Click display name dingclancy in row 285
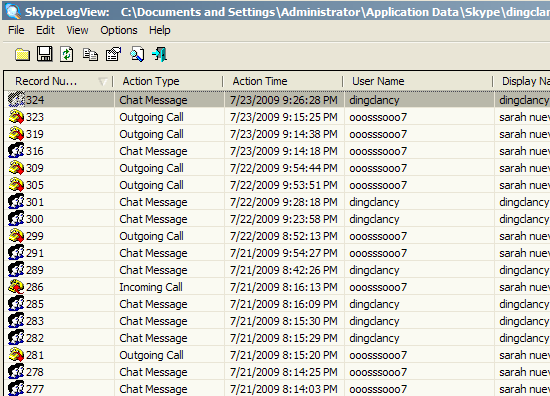 coord(524,304)
